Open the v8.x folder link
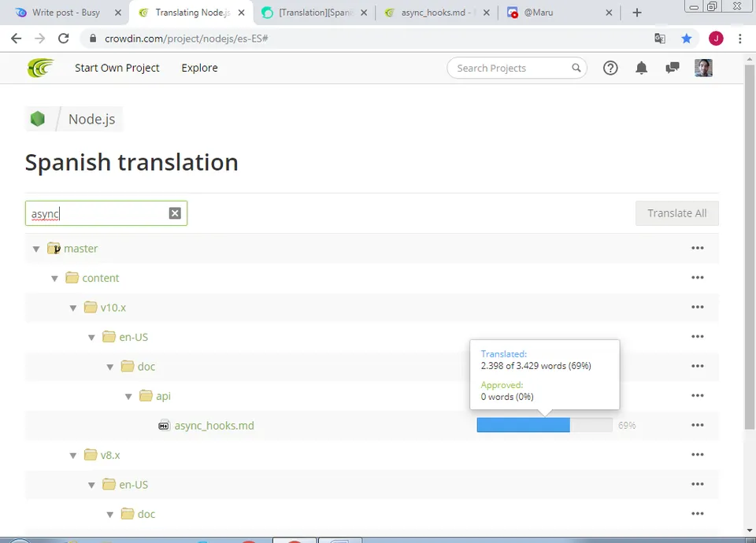Screen dimensions: 756x543 pyautogui.click(x=110, y=455)
